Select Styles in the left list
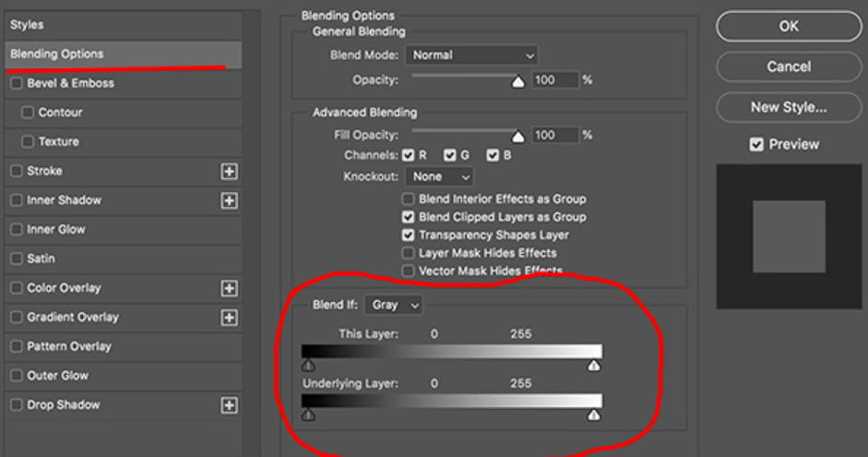Image resolution: width=868 pixels, height=457 pixels. pyautogui.click(x=123, y=25)
